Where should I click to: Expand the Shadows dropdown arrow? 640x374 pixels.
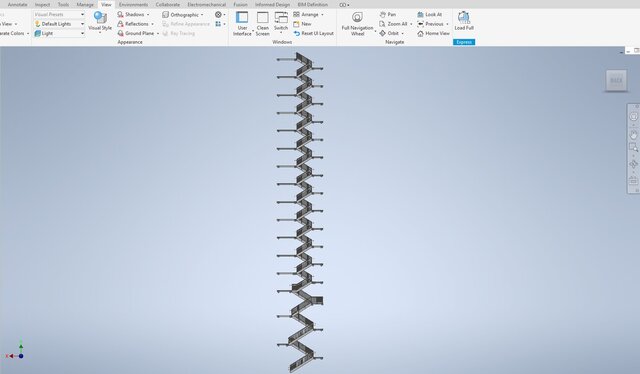click(x=148, y=15)
